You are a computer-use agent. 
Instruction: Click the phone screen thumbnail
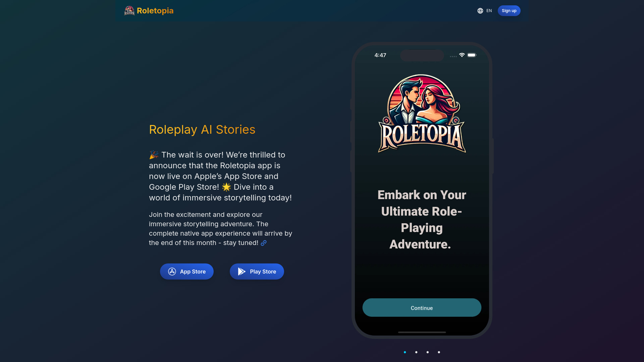click(x=422, y=190)
